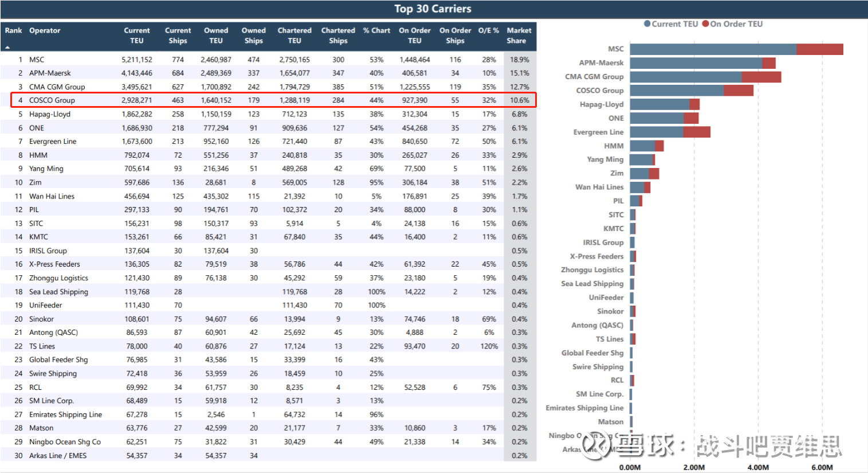Click APM-Maersk blue Current TEU bar
The image size is (868, 473).
(697, 63)
